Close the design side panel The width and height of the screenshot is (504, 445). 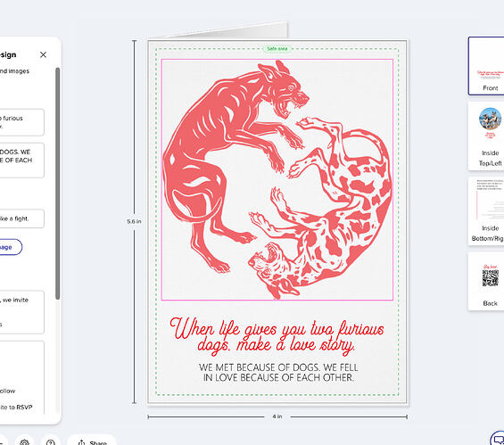point(43,54)
